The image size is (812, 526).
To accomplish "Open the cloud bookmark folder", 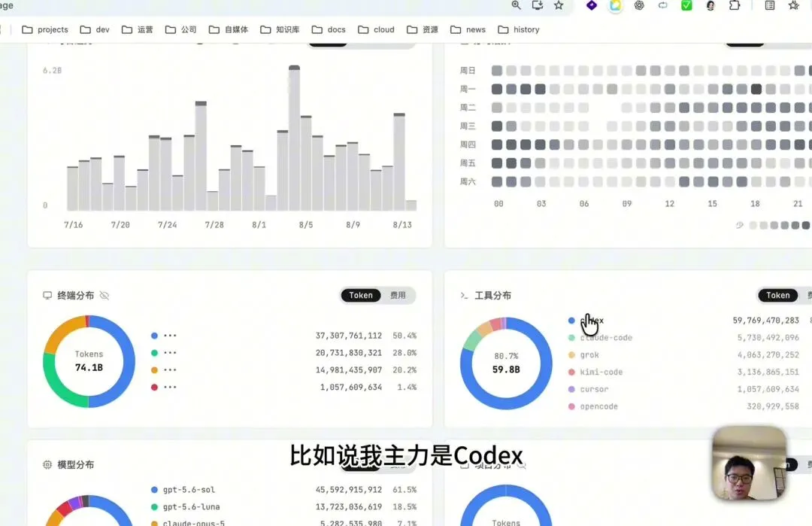I will 376,29.
